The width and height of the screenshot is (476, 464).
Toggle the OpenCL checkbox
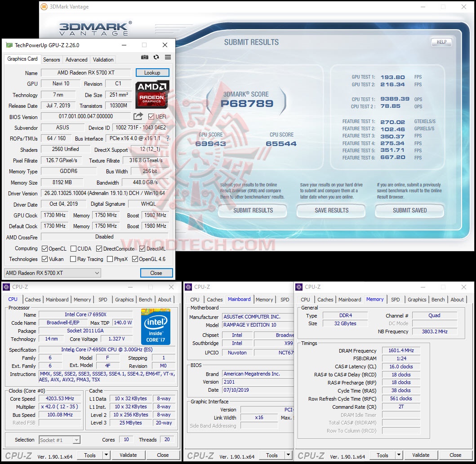pyautogui.click(x=44, y=249)
